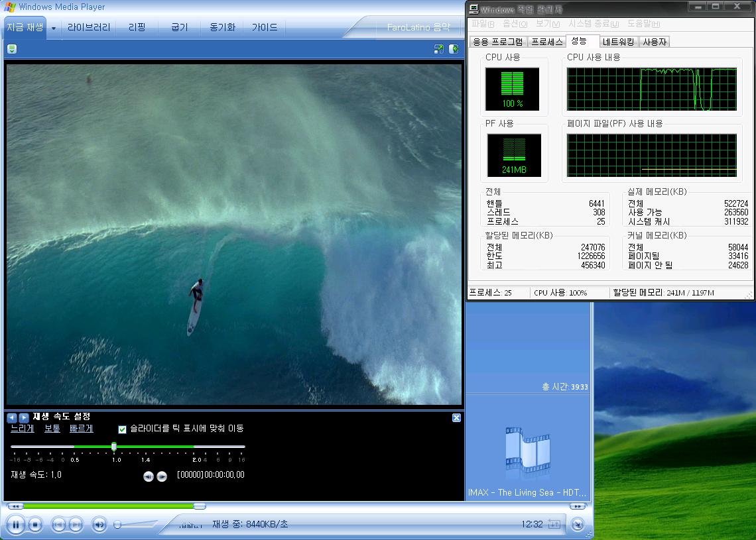This screenshot has width=756, height=540.
Task: Click the view full screen icon
Action: click(439, 48)
